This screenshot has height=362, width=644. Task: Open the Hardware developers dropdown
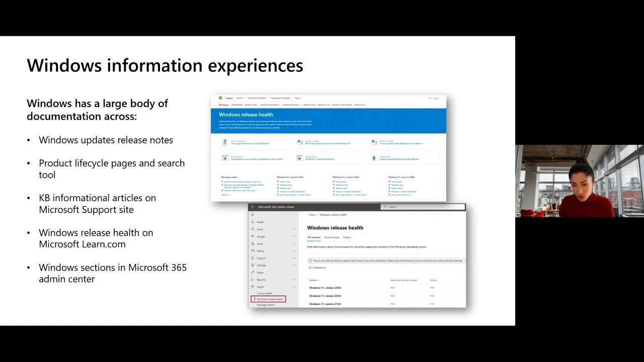pos(292,105)
